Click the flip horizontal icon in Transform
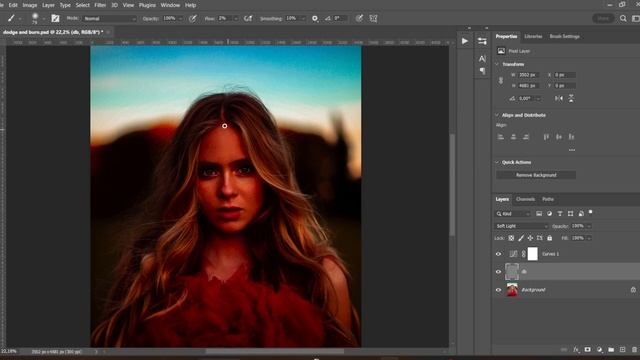Image resolution: width=640 pixels, height=360 pixels. (x=559, y=98)
